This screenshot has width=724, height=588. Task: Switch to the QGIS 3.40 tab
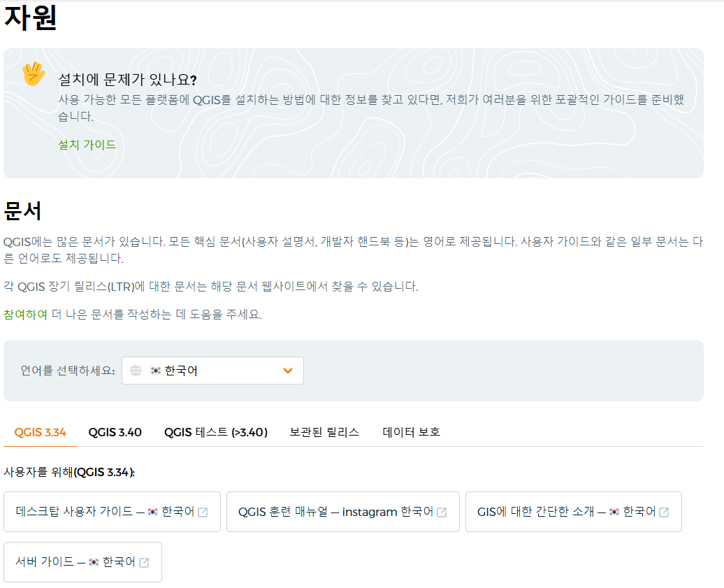click(115, 432)
